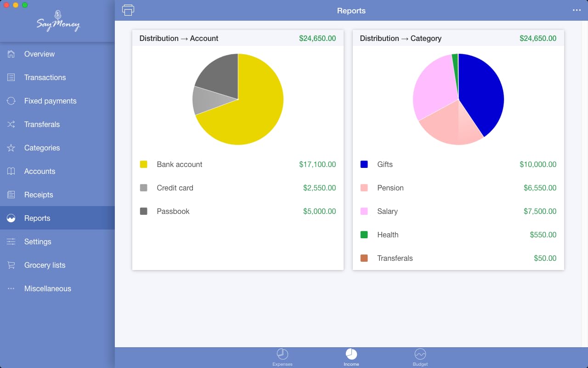Image resolution: width=588 pixels, height=368 pixels.
Task: Click the $6,550.00 Pension amount
Action: tap(540, 188)
